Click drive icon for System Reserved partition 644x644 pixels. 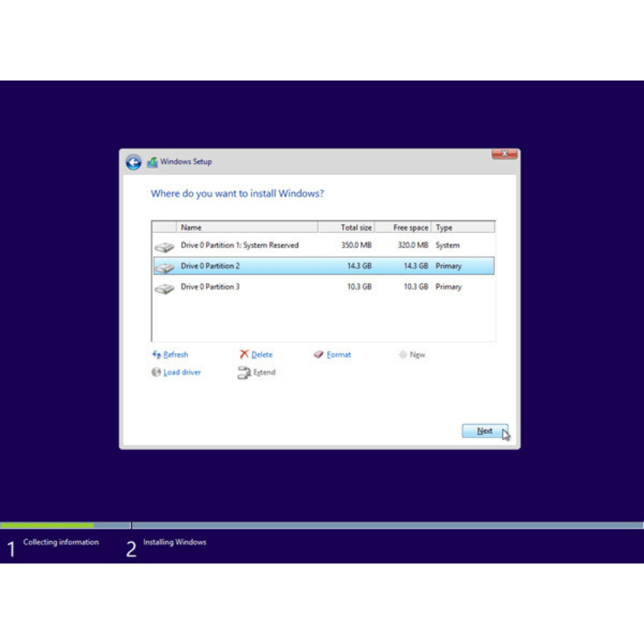tap(164, 247)
